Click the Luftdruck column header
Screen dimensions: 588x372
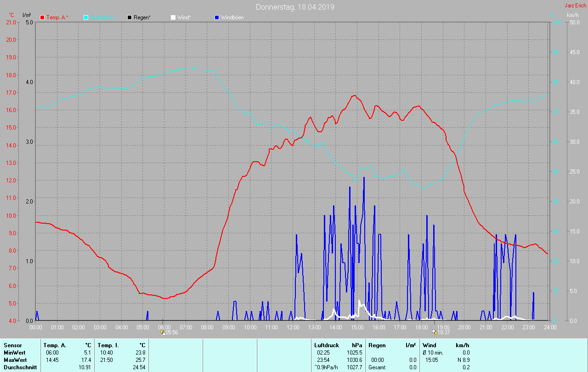(327, 345)
